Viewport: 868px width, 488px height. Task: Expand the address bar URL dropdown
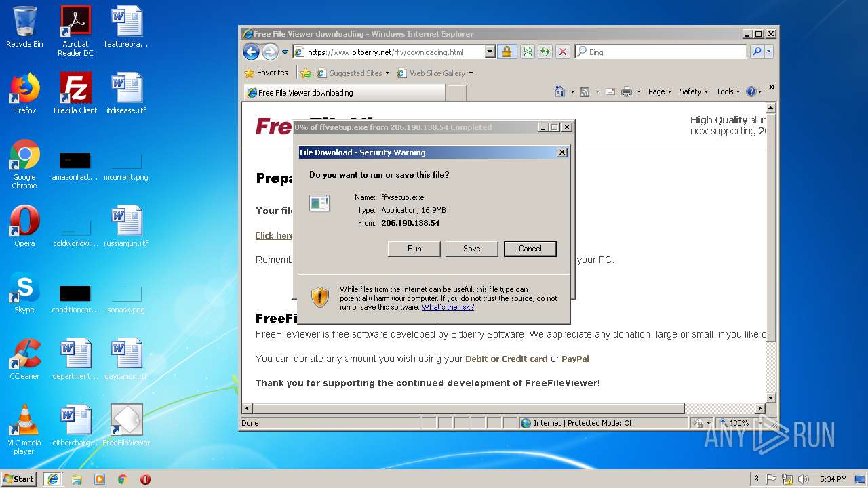[x=490, y=52]
